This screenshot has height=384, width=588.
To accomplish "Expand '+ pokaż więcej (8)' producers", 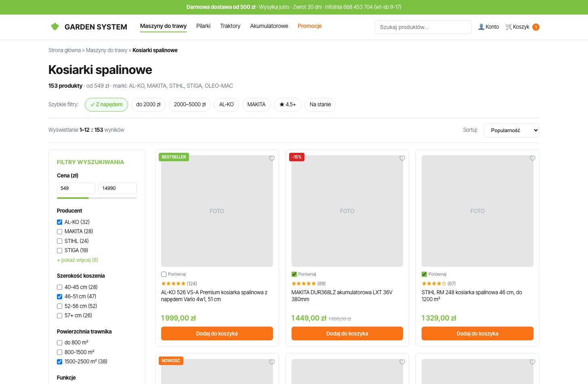I will click(78, 260).
